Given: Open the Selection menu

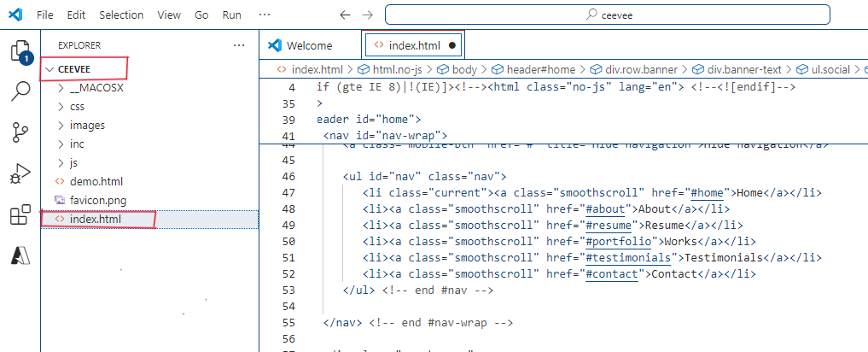Looking at the screenshot, I should (121, 15).
